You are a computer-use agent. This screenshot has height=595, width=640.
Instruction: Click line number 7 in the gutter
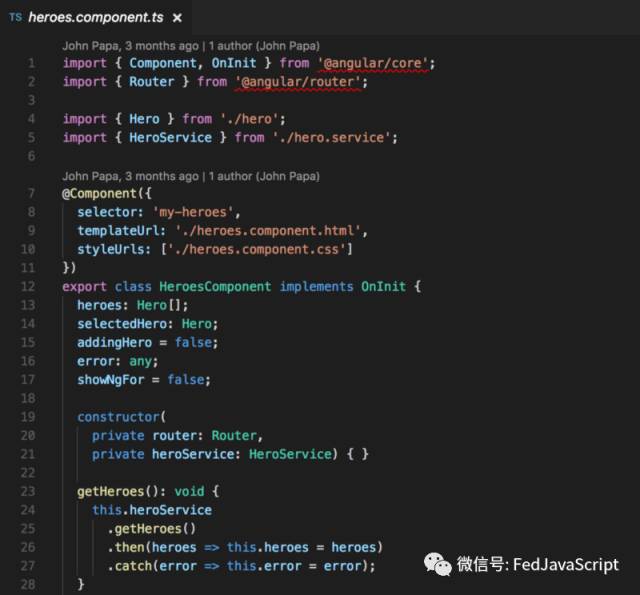31,193
